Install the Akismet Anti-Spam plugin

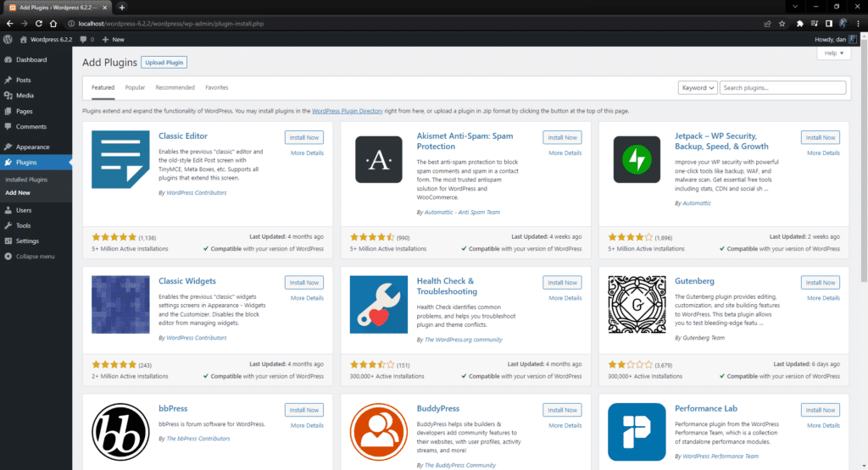(562, 137)
